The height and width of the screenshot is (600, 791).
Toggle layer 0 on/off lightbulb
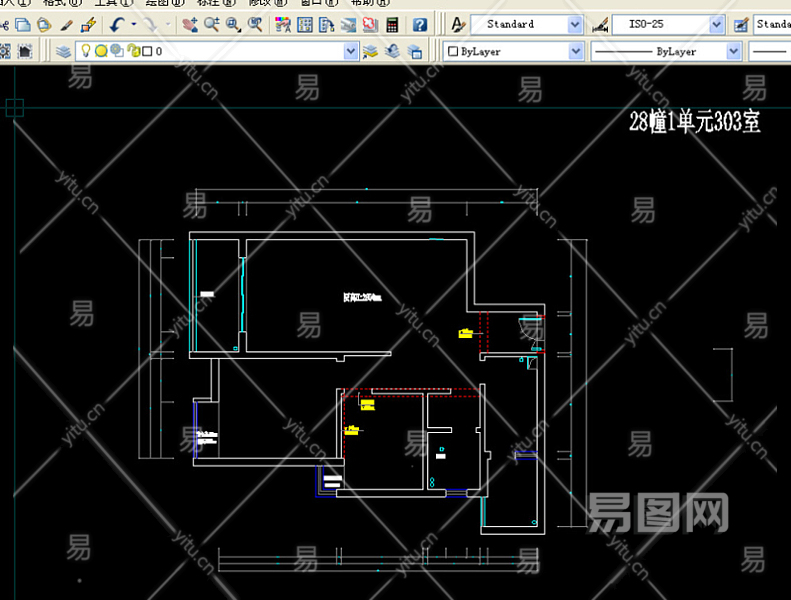tap(86, 51)
